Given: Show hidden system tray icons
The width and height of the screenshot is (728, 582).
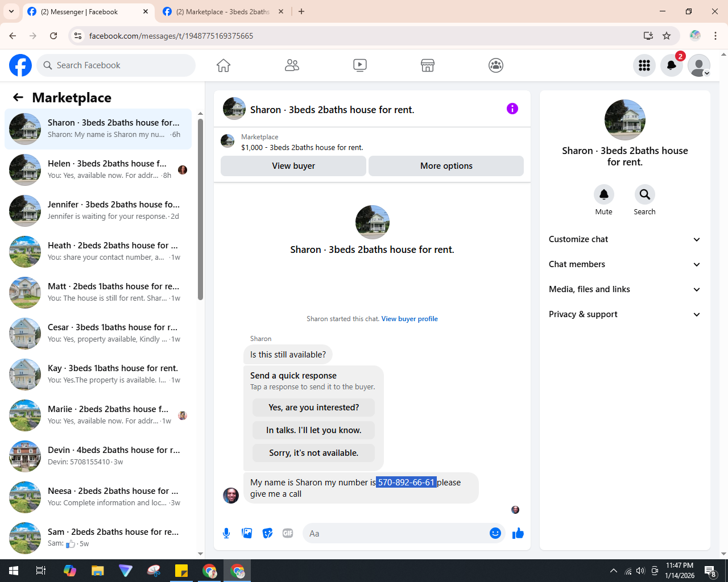Looking at the screenshot, I should click(x=613, y=571).
